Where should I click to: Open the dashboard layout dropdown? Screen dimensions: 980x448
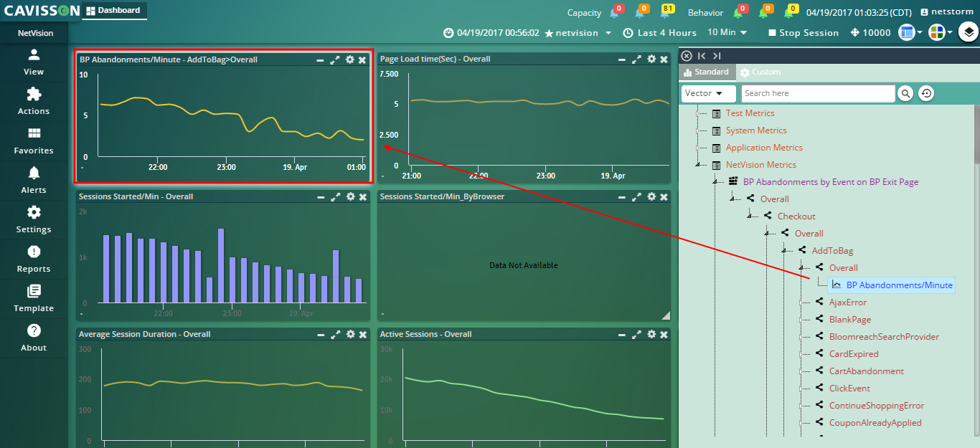coord(911,32)
